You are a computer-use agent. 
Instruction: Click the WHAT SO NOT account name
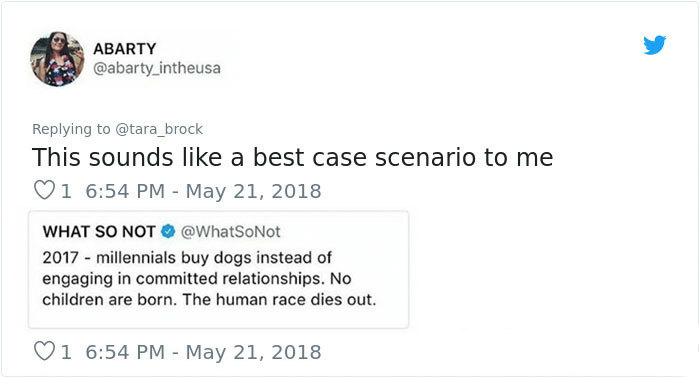pyautogui.click(x=99, y=232)
